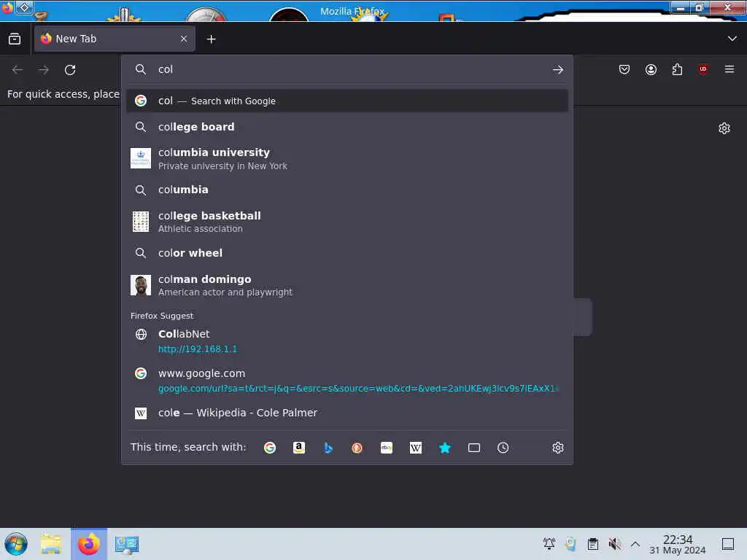The height and width of the screenshot is (560, 747).
Task: Open the muted volume tray icon
Action: tap(614, 544)
